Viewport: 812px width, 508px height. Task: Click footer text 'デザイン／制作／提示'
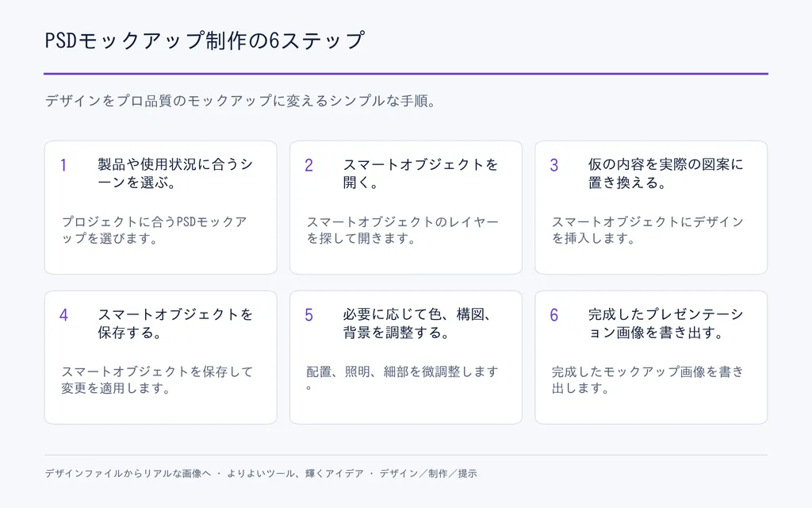428,473
